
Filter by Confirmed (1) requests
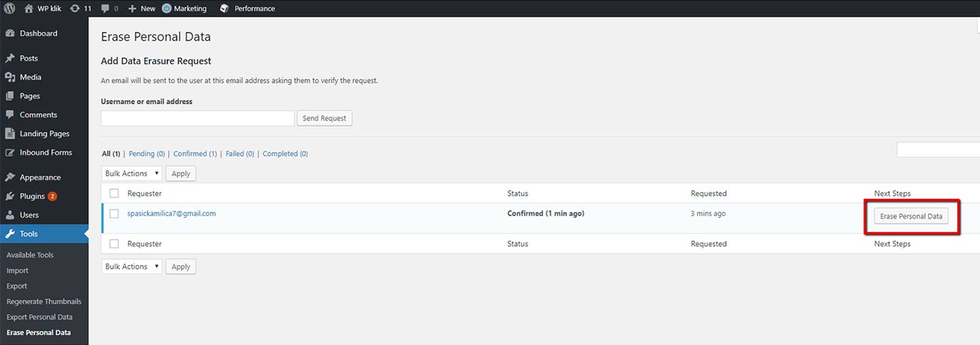point(195,154)
